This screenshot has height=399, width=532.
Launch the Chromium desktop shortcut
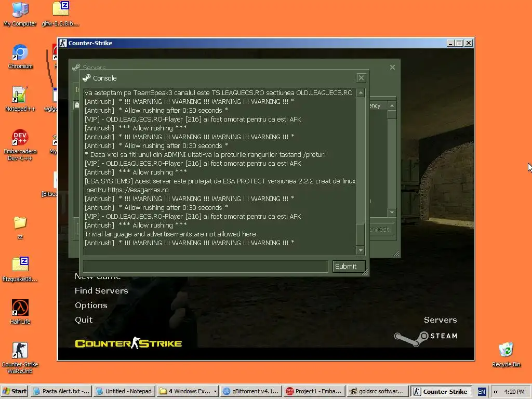click(x=20, y=56)
